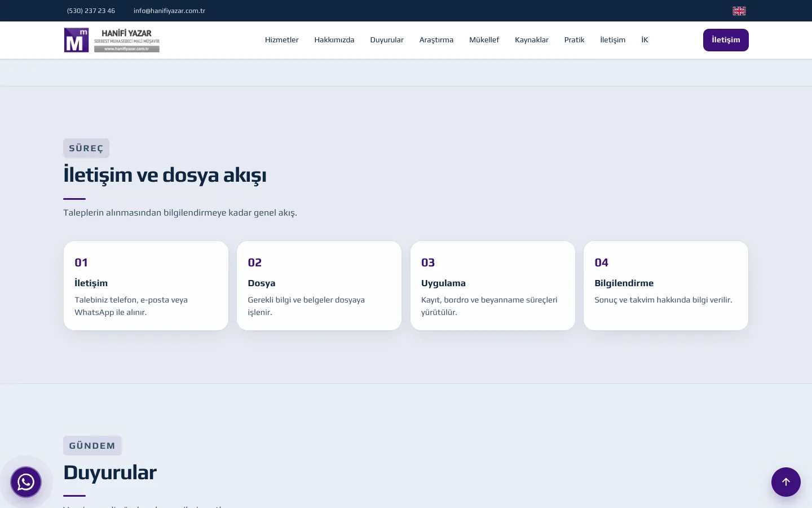The width and height of the screenshot is (812, 508).
Task: Switch language via UK flag icon
Action: click(x=739, y=11)
